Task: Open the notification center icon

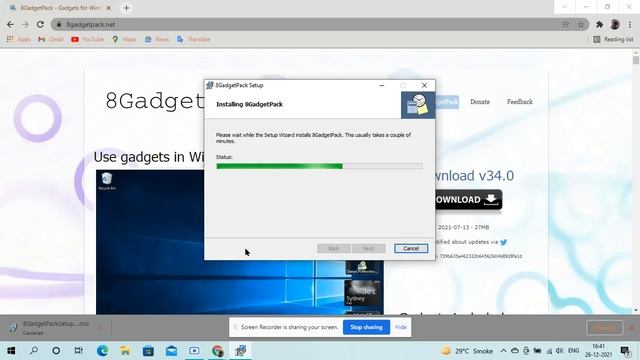Action: pos(625,351)
